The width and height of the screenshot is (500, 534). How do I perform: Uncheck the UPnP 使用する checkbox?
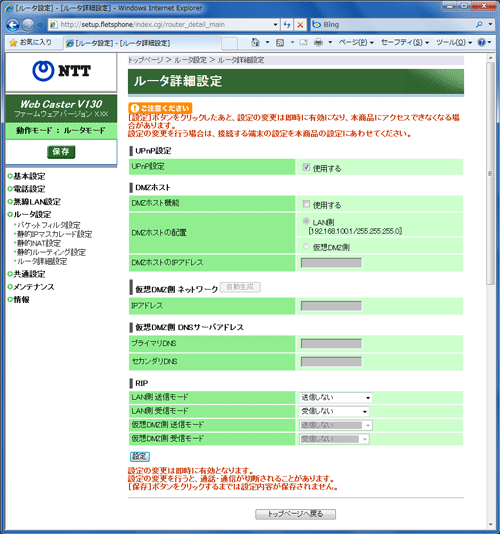[306, 167]
